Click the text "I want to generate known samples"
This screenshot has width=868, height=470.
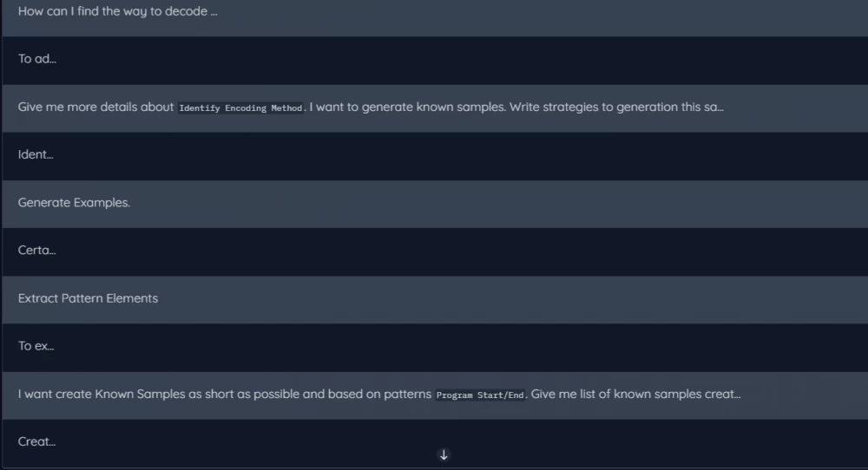(x=406, y=108)
